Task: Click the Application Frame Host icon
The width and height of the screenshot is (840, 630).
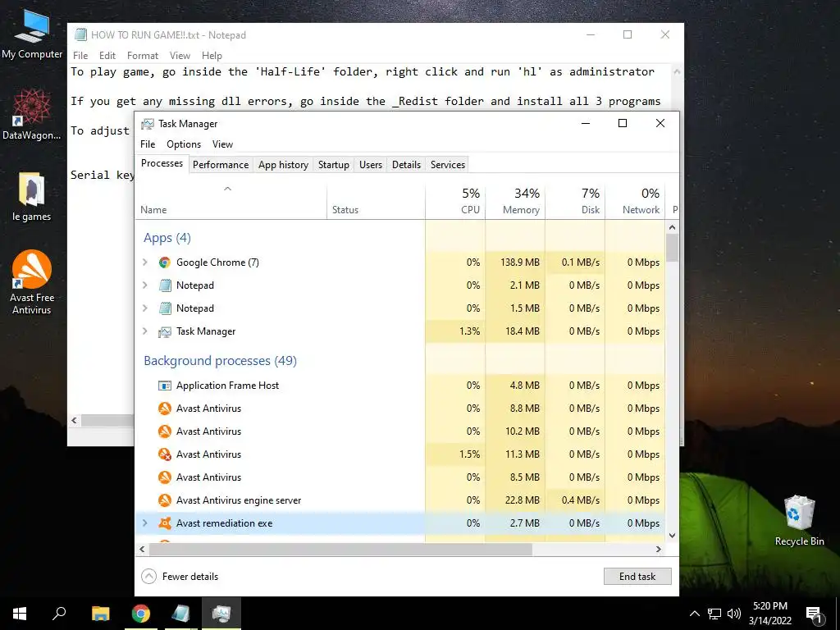Action: tap(164, 386)
